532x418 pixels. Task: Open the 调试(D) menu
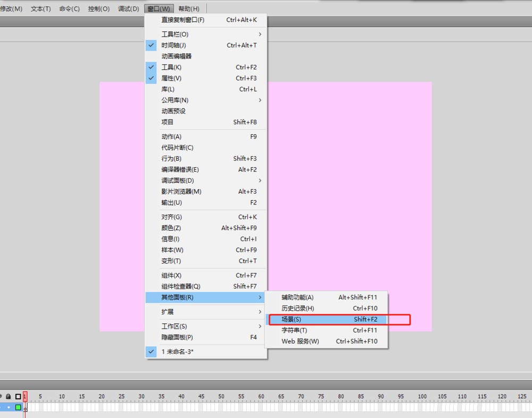(x=129, y=9)
